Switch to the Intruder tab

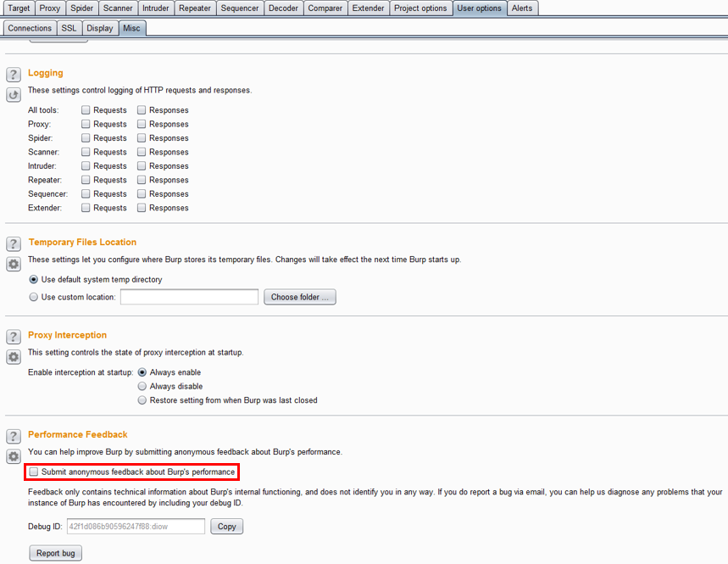click(x=156, y=8)
